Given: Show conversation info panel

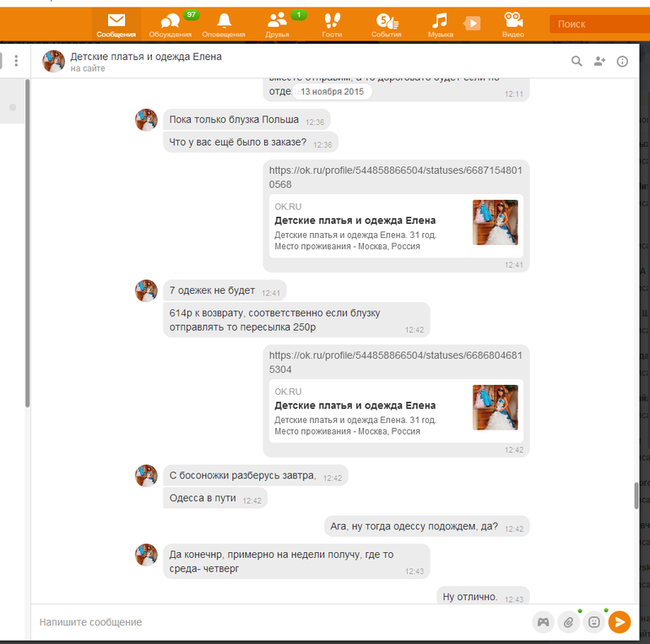Looking at the screenshot, I should [622, 61].
